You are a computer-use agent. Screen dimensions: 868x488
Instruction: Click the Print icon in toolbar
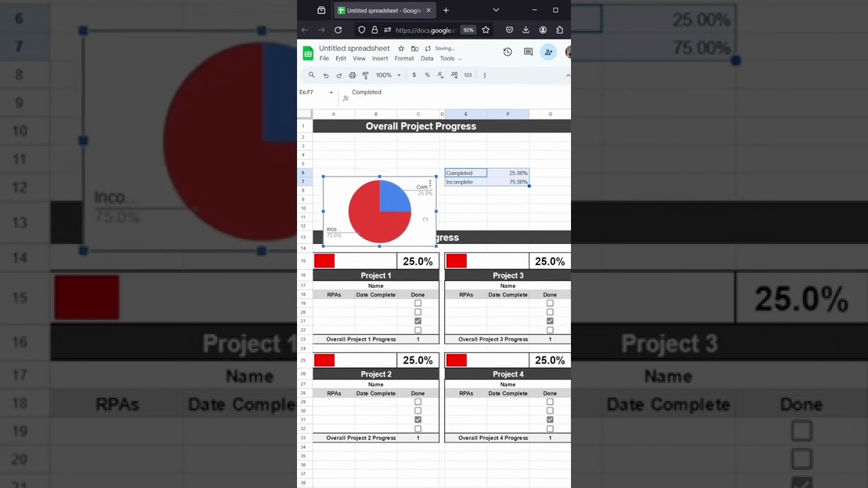pyautogui.click(x=352, y=75)
